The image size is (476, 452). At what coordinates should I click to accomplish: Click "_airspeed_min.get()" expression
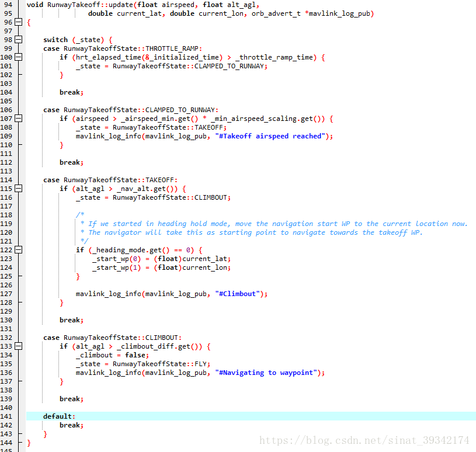(x=159, y=119)
